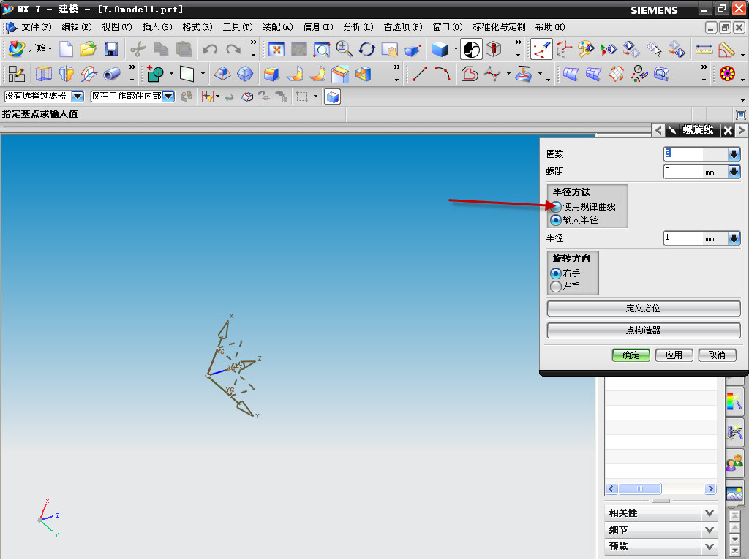
Task: Choose Left-hand rotation direction
Action: tap(556, 287)
